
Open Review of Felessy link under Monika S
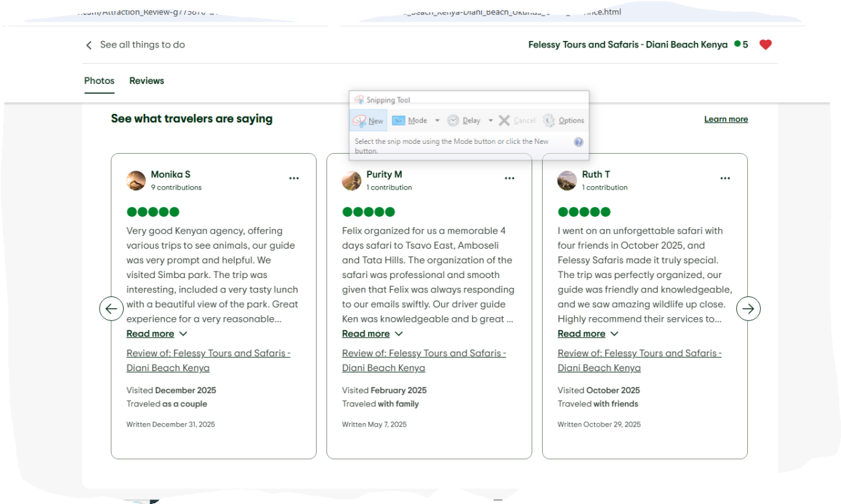208,353
